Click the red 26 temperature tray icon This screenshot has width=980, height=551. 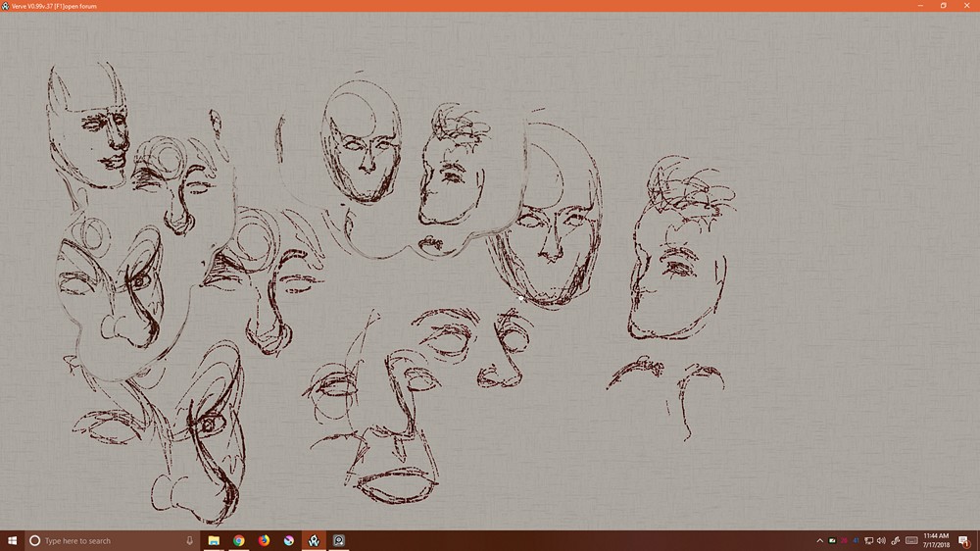click(844, 540)
